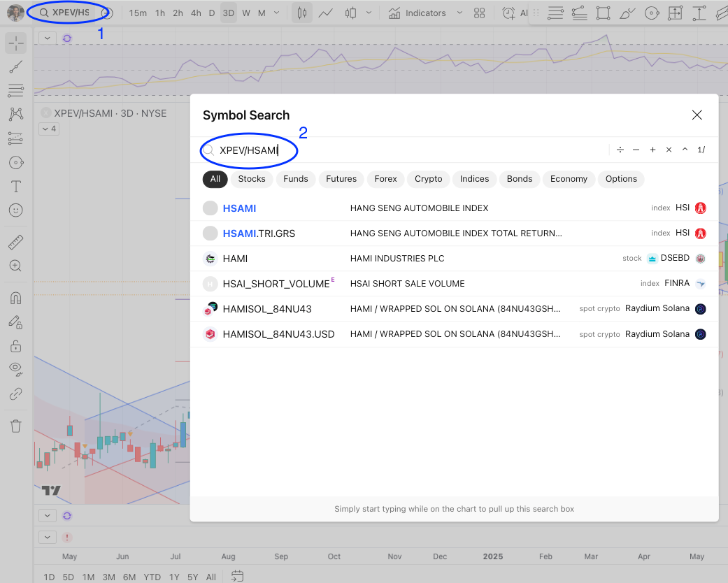Image resolution: width=728 pixels, height=583 pixels.
Task: Open the chart patterns tool
Action: [x=16, y=114]
